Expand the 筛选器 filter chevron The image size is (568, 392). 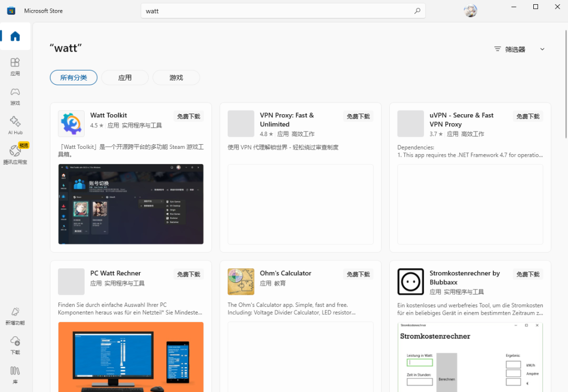[542, 49]
